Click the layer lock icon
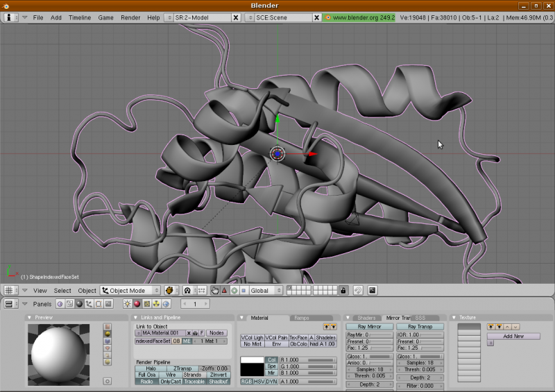The image size is (555, 392). [x=343, y=291]
